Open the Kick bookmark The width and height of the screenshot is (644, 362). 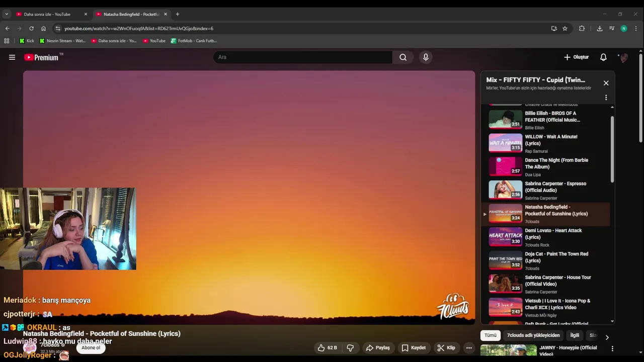point(27,41)
